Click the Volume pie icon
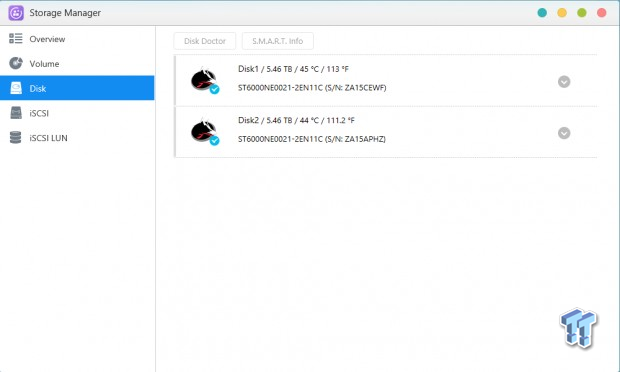Image resolution: width=620 pixels, height=372 pixels. point(16,63)
